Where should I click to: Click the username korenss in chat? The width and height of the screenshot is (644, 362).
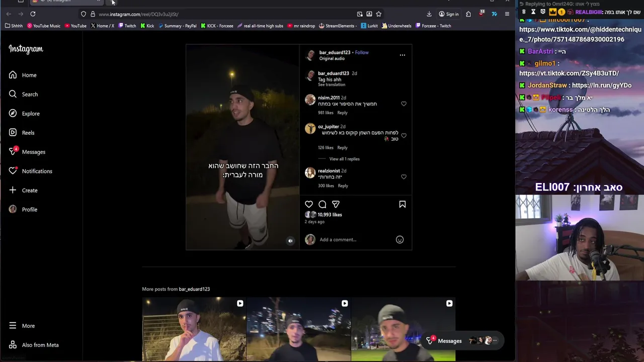[x=560, y=110]
